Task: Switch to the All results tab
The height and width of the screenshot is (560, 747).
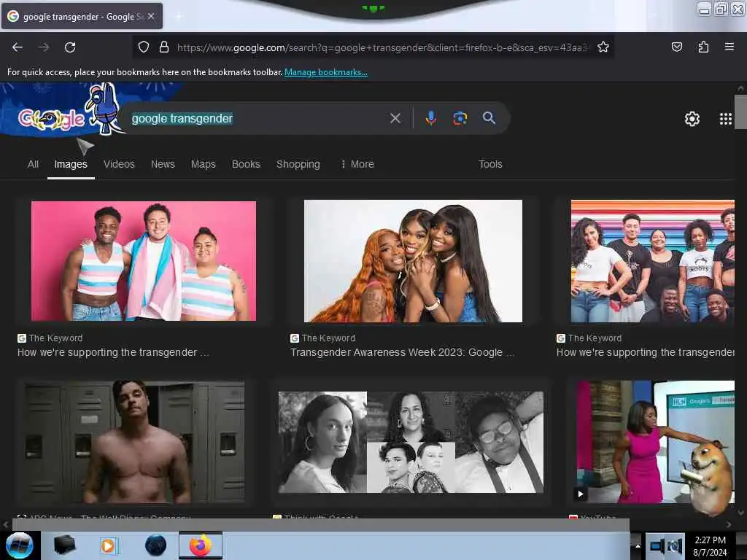Action: point(33,164)
